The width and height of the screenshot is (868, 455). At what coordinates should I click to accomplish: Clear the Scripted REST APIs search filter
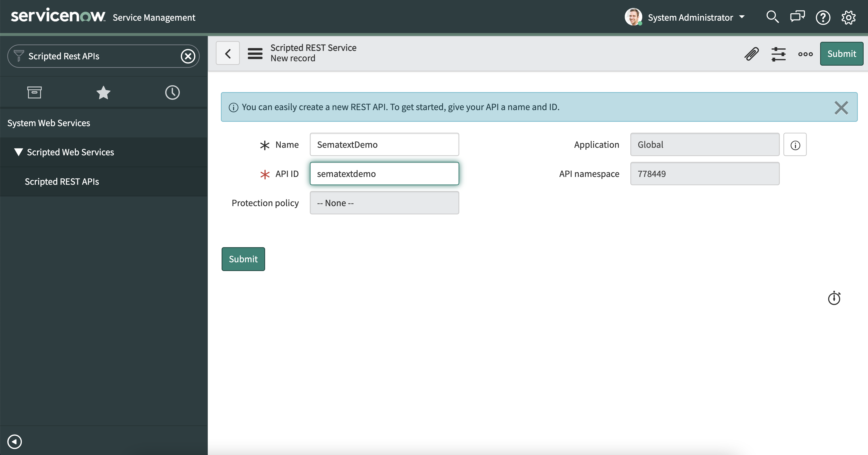(188, 56)
